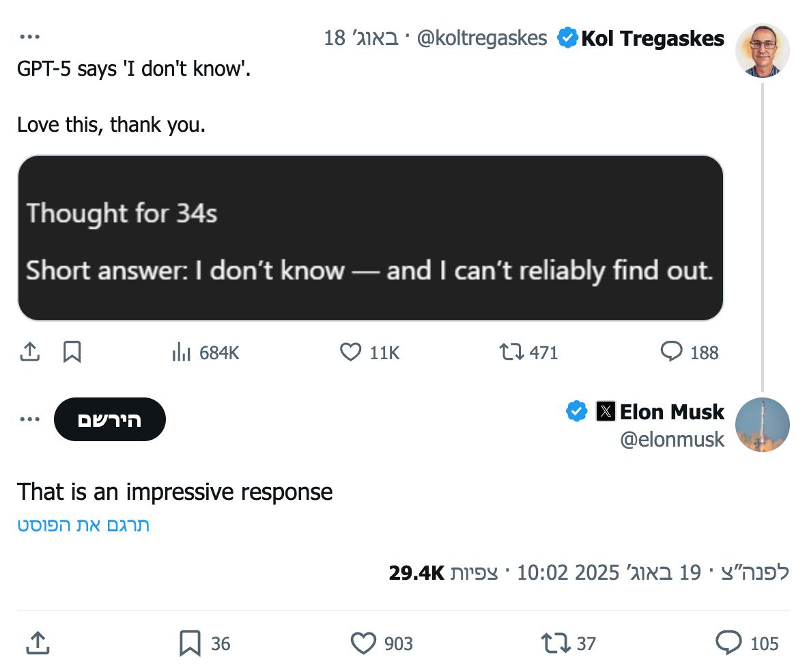Open the @elonmusk profile handle
Viewport: 807px width, 672px height.
click(x=672, y=439)
